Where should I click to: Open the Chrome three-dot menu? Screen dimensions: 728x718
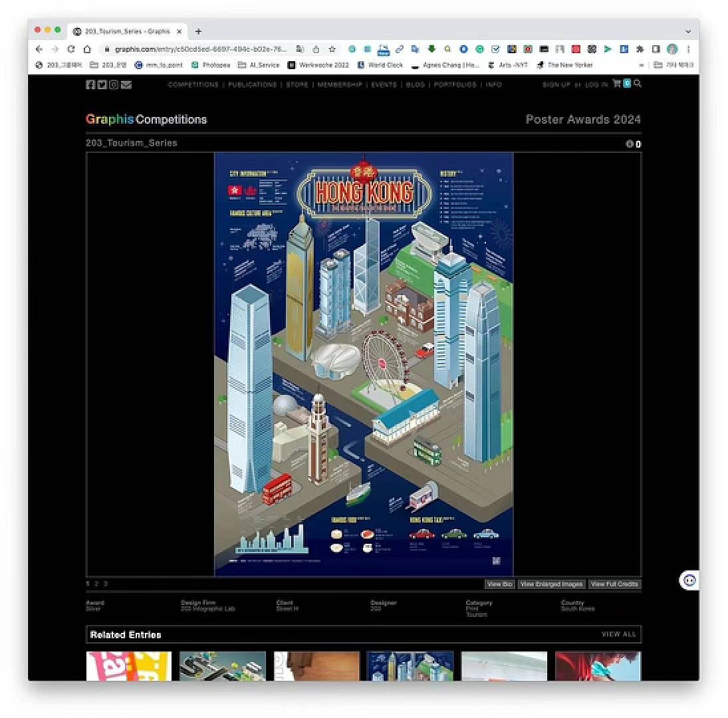pyautogui.click(x=689, y=49)
